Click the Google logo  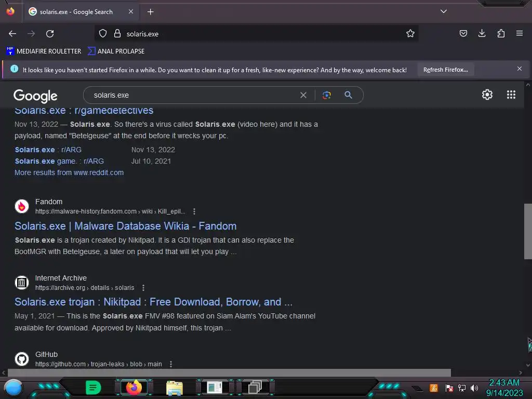(36, 96)
